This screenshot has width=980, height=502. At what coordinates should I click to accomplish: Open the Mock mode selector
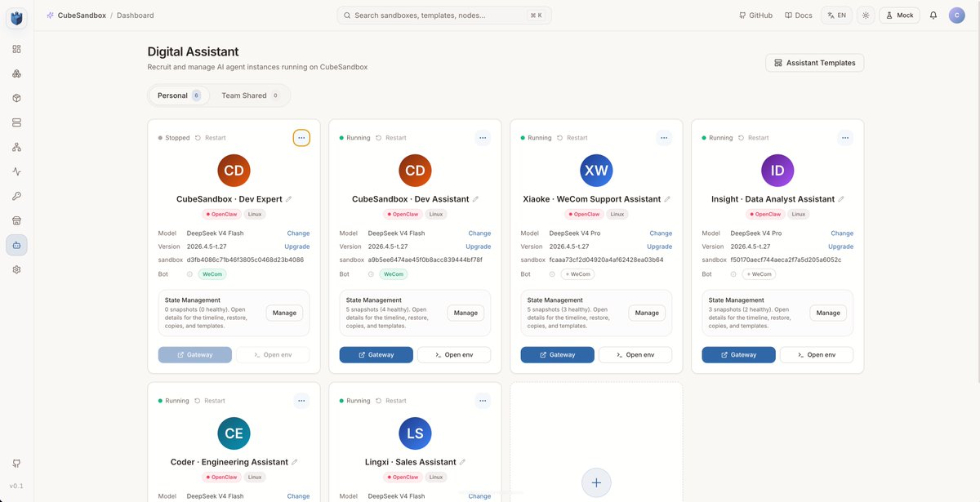pos(899,15)
